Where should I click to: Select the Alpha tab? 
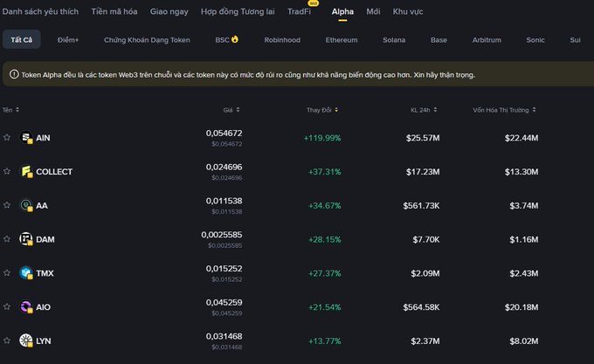[342, 11]
